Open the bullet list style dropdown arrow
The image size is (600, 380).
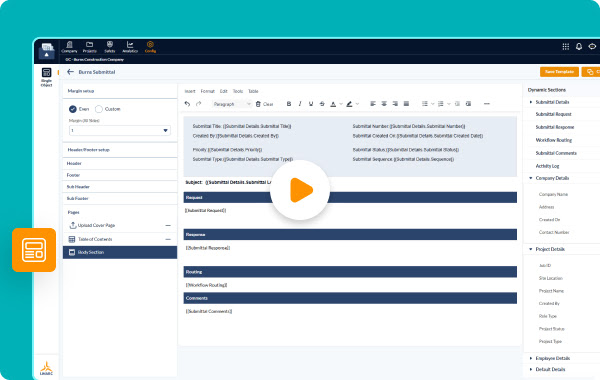coord(432,104)
